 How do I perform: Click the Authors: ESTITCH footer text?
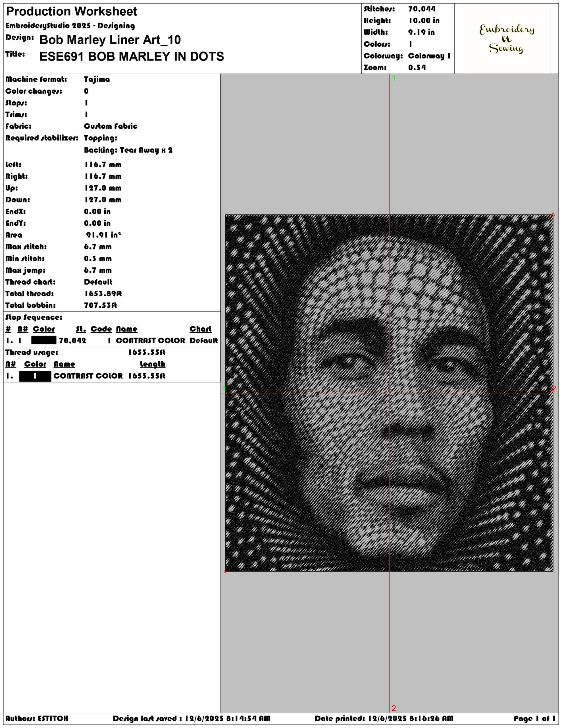(37, 719)
